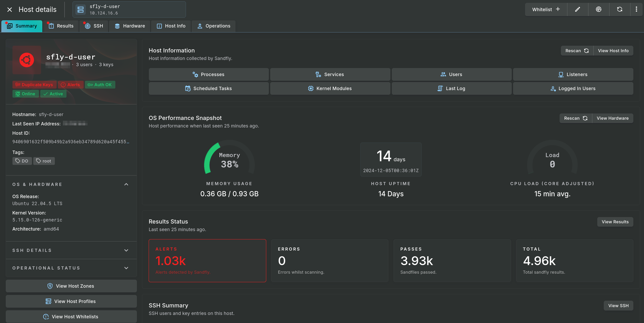Screen dimensions: 644x323
Task: Click the server icon beside sfly-d-user
Action: tap(81, 10)
